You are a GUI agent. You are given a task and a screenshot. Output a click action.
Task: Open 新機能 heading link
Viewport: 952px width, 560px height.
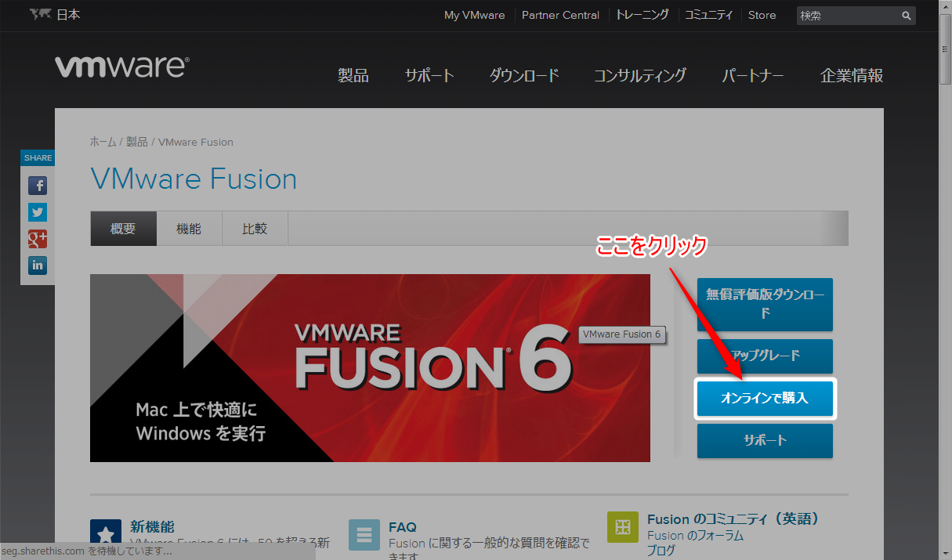152,527
